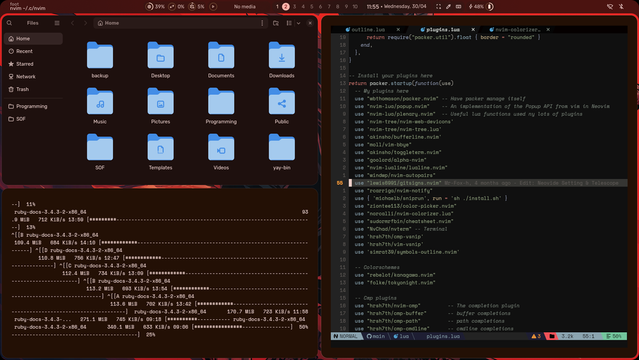Click the new folder icon in Files header
Image resolution: width=639 pixels, height=360 pixels.
tap(276, 23)
